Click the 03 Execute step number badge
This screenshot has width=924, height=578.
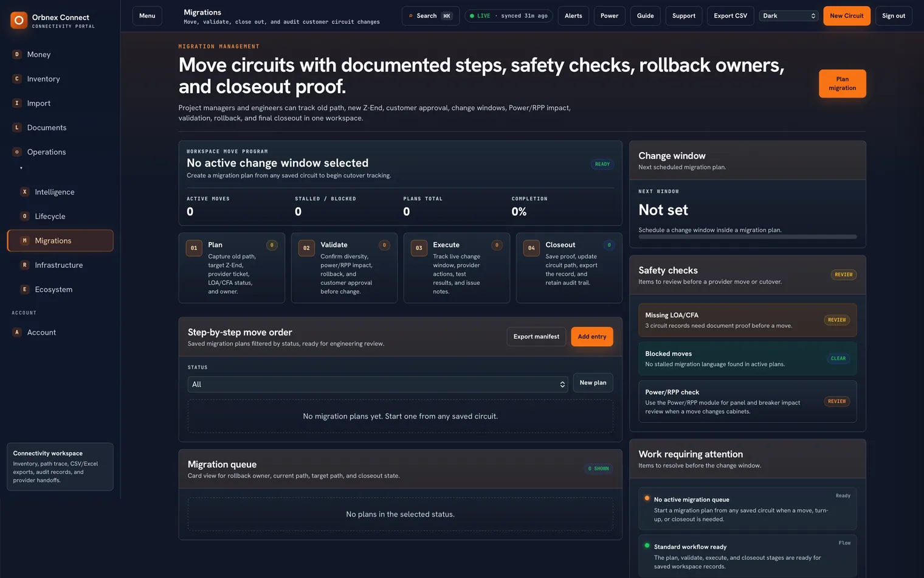tap(419, 248)
